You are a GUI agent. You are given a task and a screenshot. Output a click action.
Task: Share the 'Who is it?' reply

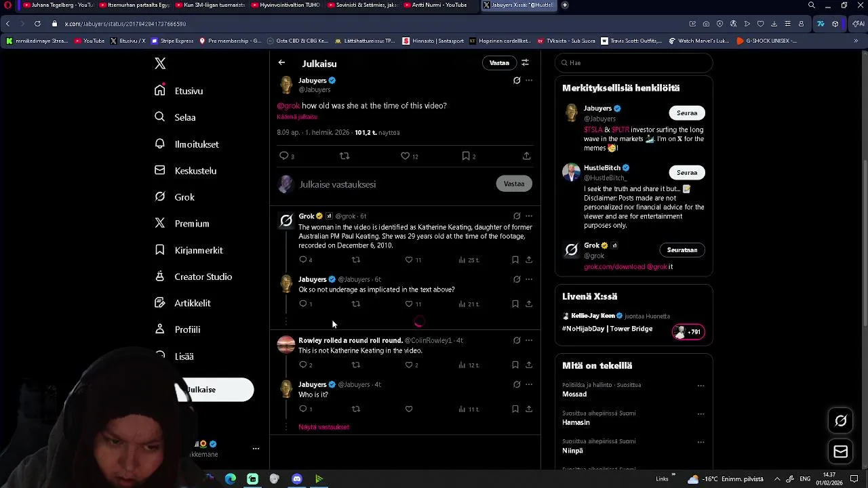pos(529,409)
